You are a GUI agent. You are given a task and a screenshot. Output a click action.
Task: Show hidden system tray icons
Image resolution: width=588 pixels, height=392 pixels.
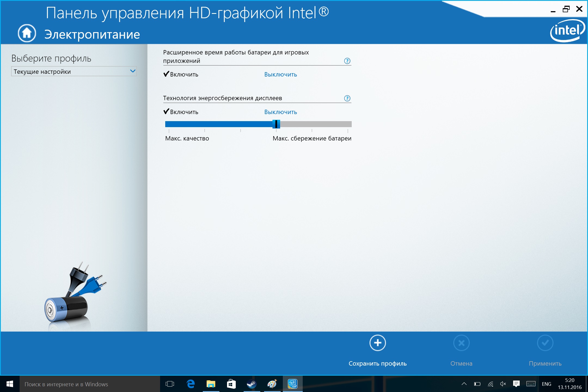[464, 384]
